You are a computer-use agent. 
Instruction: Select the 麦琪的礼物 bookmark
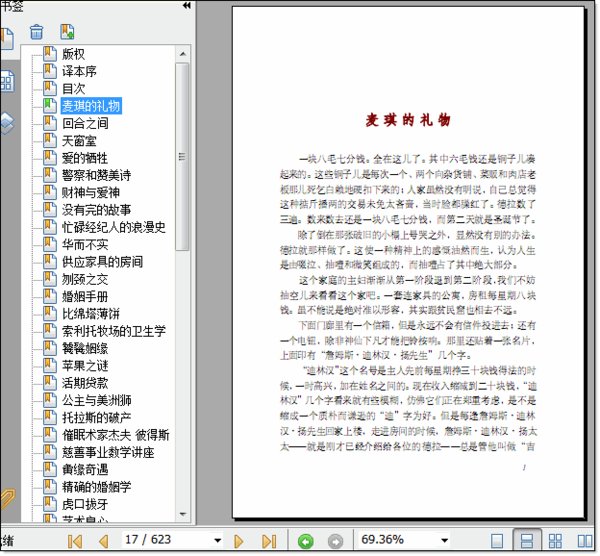[x=91, y=106]
